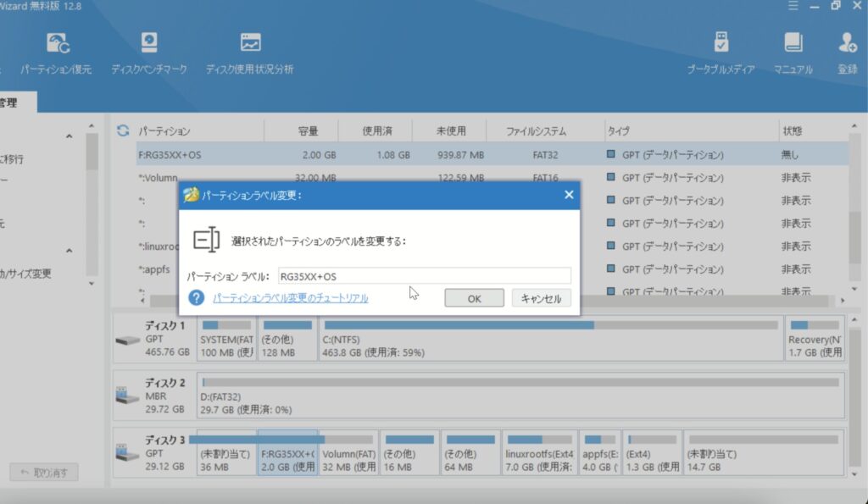This screenshot has height=504, width=868.
Task: Select the 128 MB (その他) block on disk 1
Action: coord(288,339)
